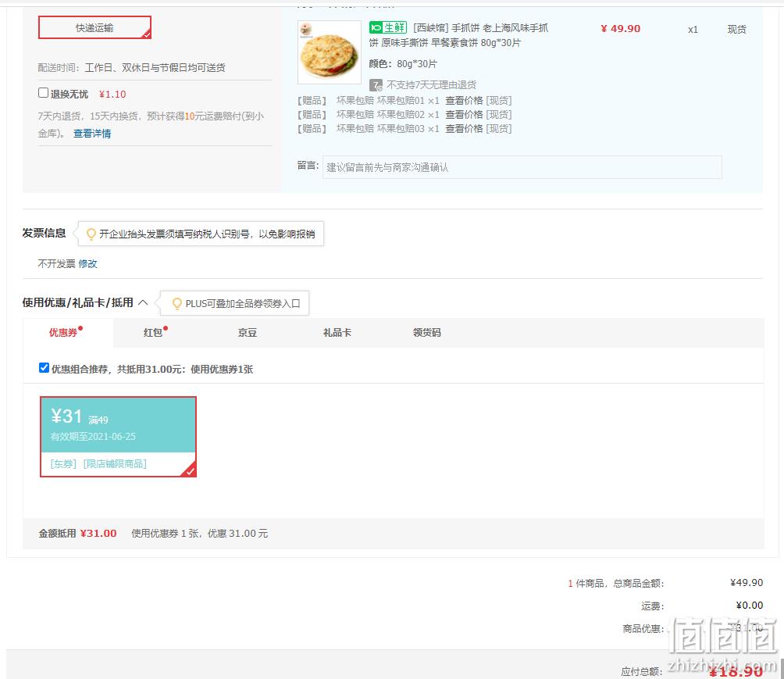Click 配送时间 delivery time text
This screenshot has width=784, height=679.
[x=131, y=67]
